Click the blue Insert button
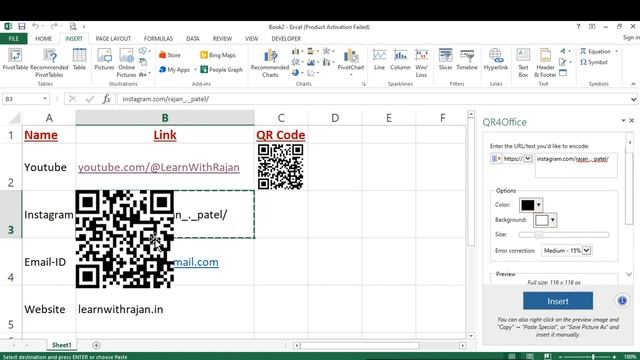 558,301
